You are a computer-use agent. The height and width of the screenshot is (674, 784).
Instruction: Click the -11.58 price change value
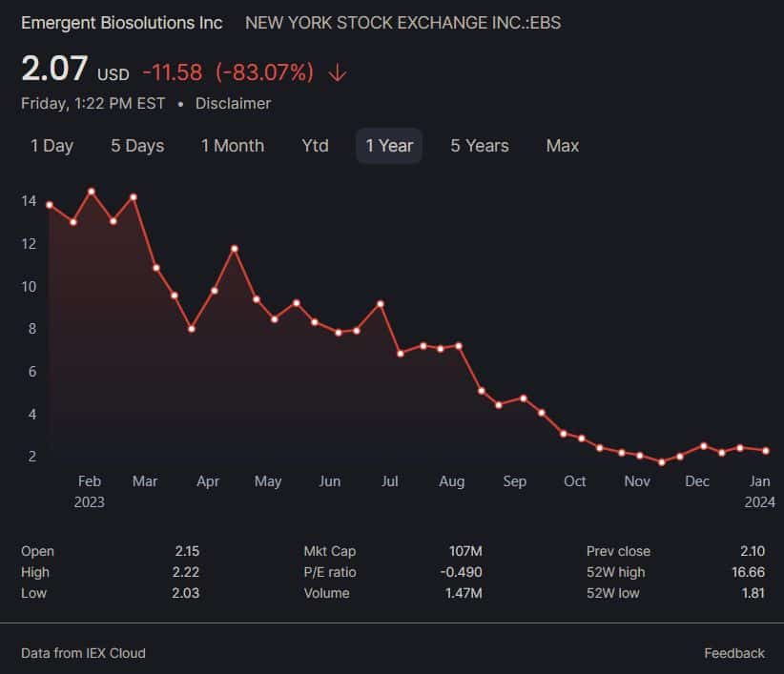pos(173,72)
